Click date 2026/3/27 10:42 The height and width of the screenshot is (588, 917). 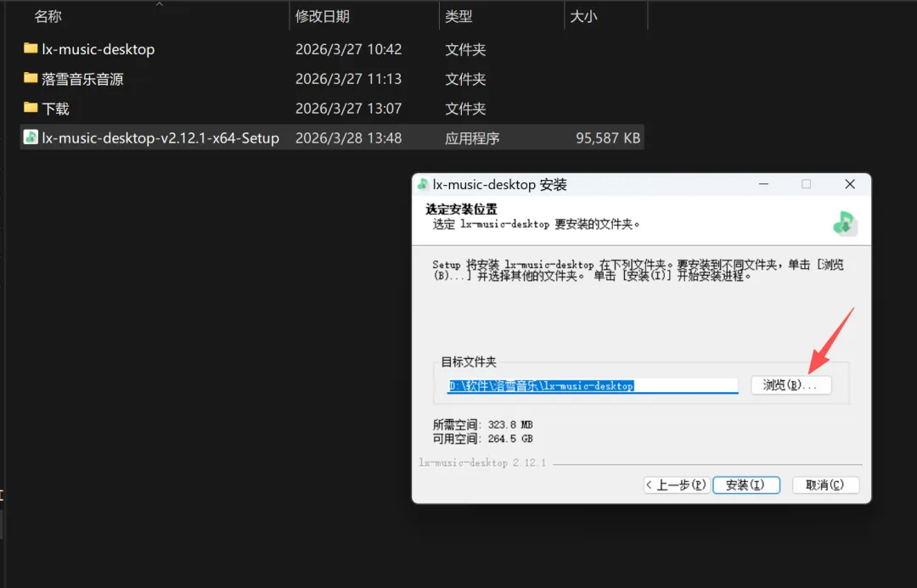tap(349, 49)
